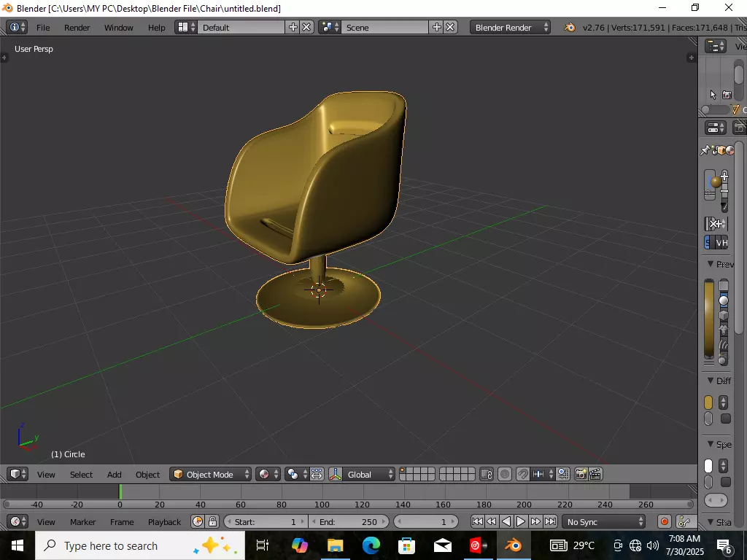Open active keying set icon
Viewport: 747px width, 560px height.
coord(684,522)
